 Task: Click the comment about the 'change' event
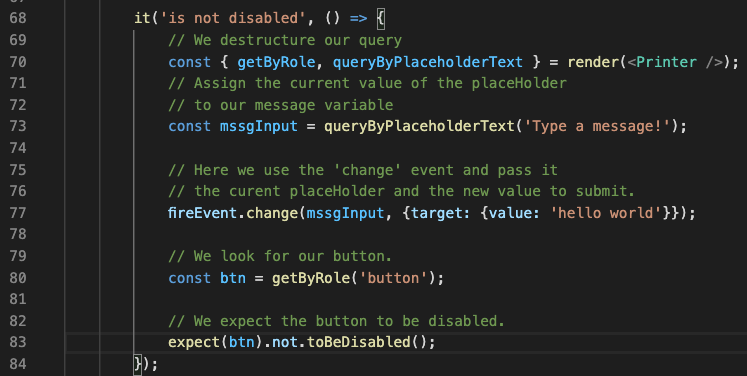[363, 170]
